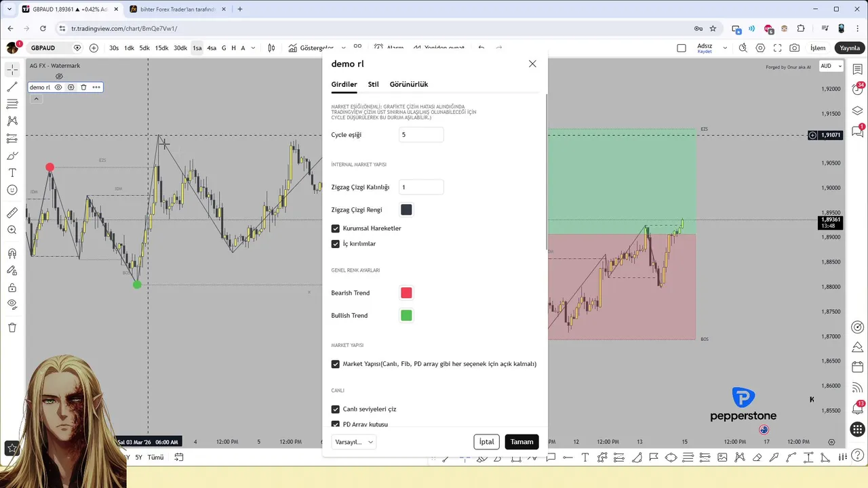Screen dimensions: 868x488
Task: Open the emoji icons tool
Action: [x=12, y=190]
